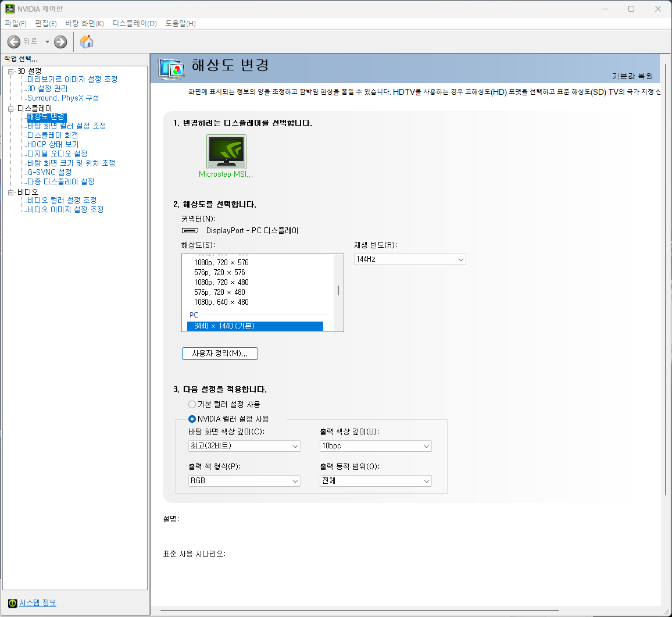Viewport: 672px width, 617px height.
Task: Open the 파일(F) menu
Action: click(16, 24)
